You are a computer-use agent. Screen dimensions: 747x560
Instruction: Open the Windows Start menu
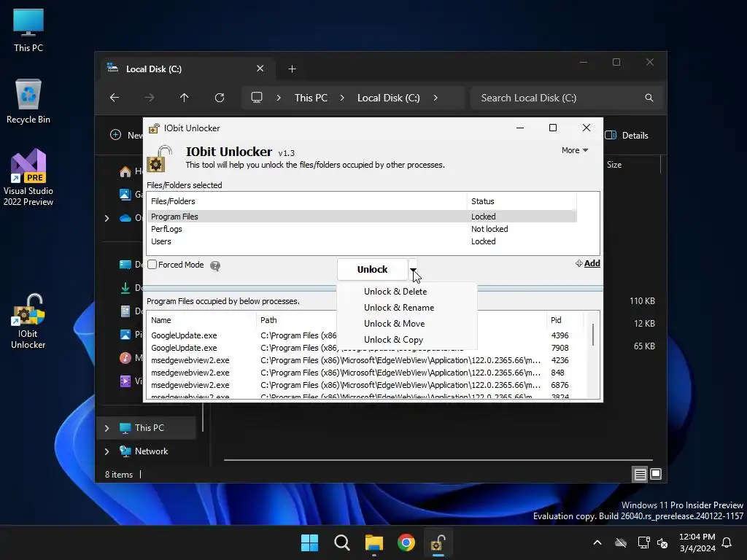click(x=309, y=542)
